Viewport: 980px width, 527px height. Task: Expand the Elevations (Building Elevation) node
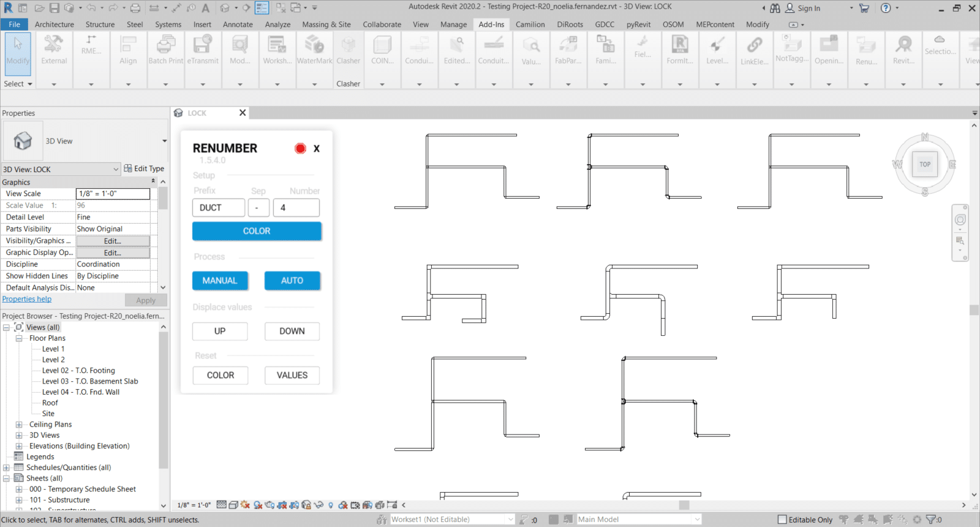tap(19, 446)
